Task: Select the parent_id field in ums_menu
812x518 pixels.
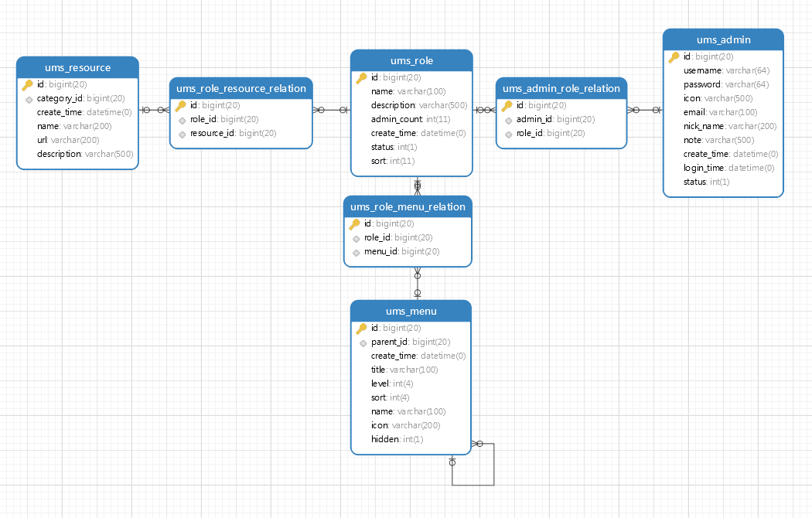Action: coord(411,342)
